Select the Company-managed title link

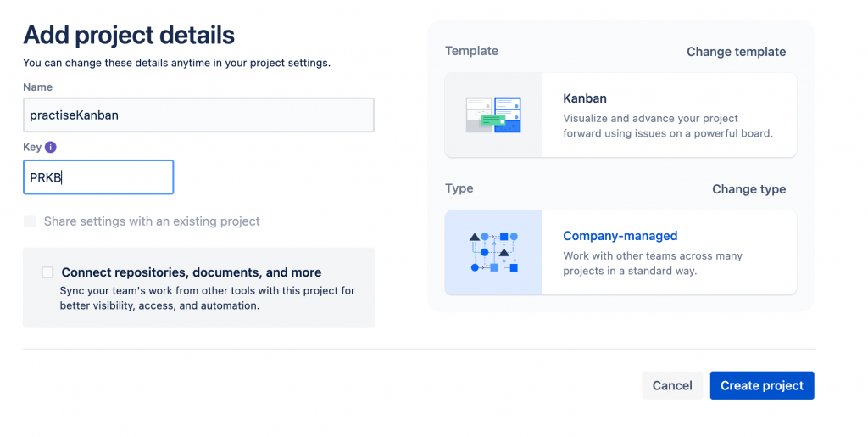coord(620,236)
